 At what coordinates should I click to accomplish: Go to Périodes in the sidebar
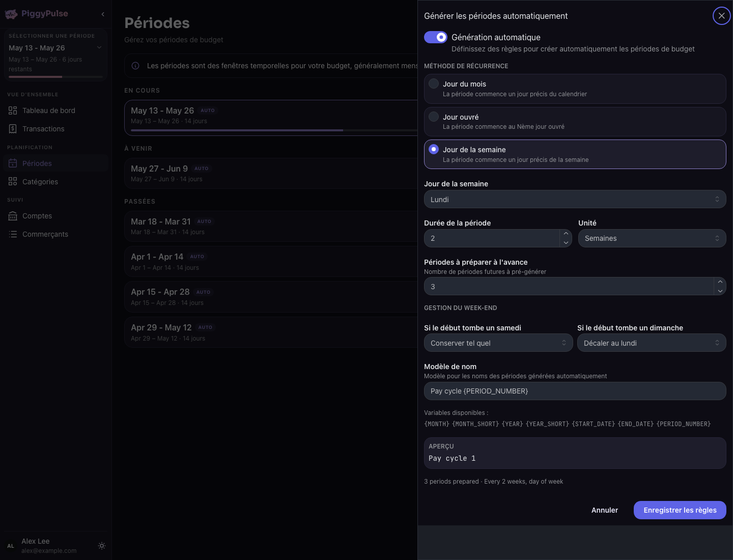[x=55, y=163]
